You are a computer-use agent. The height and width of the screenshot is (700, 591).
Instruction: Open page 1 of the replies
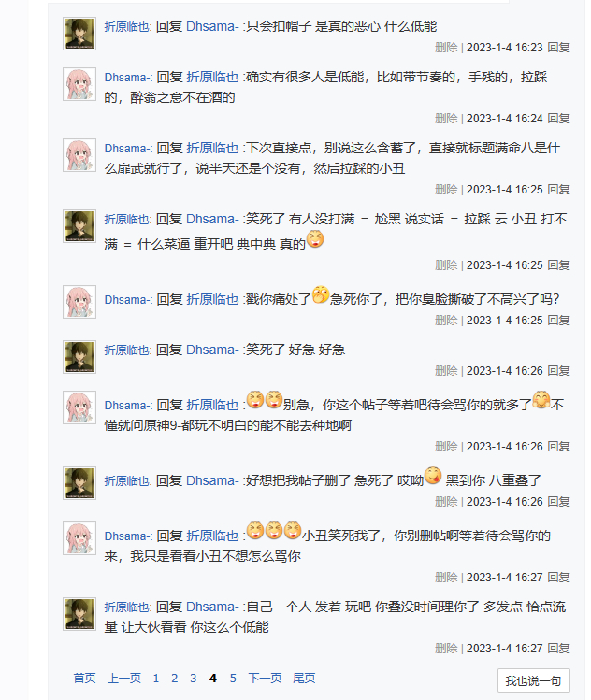pos(156,679)
